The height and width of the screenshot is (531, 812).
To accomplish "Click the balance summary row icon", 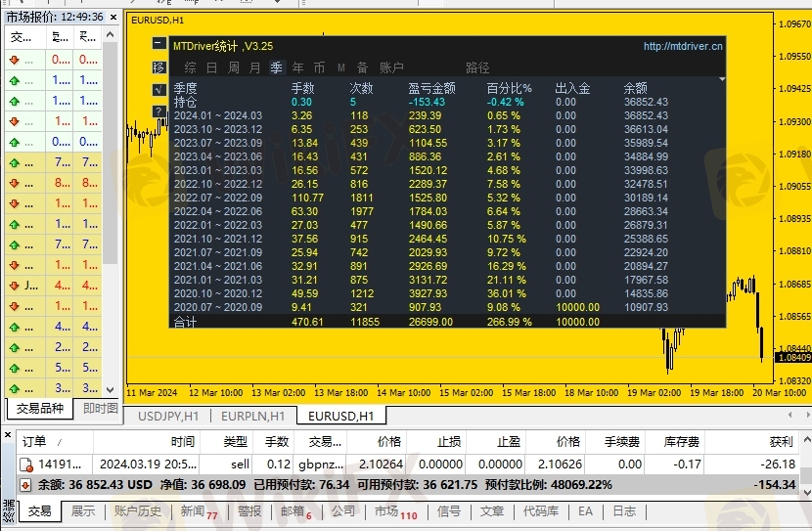I will (x=25, y=485).
